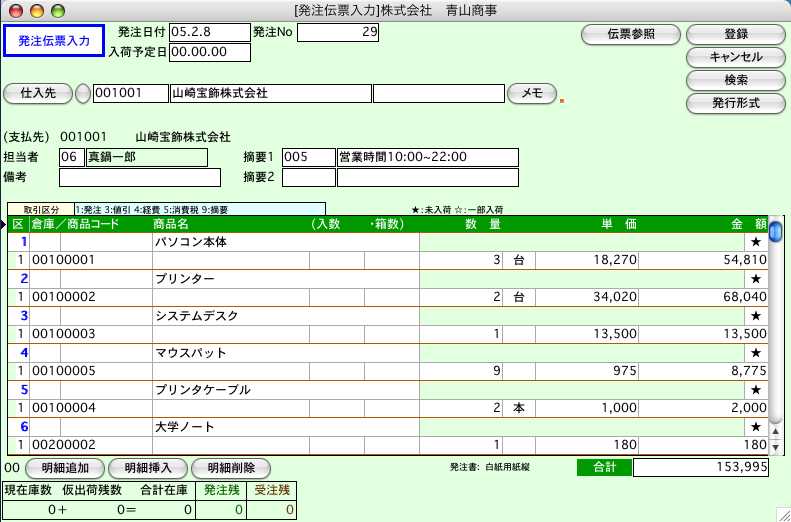The width and height of the screenshot is (791, 522).
Task: Click the star icon in the プリンタケーブル row
Action: point(756,390)
